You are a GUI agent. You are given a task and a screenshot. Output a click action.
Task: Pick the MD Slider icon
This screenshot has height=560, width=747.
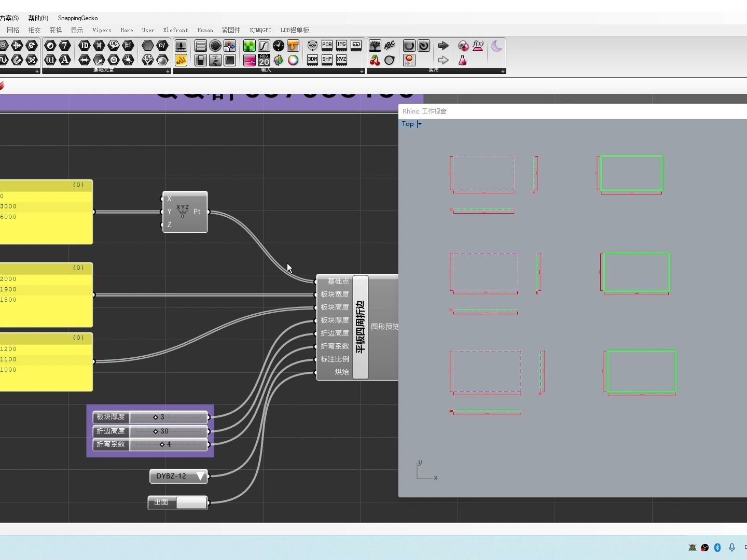click(230, 46)
